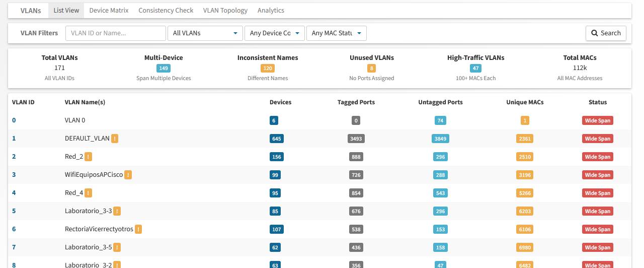Screen dimensions: 644x268
Task: Click warning icon next to Laboratorio_3-3
Action: (x=117, y=211)
